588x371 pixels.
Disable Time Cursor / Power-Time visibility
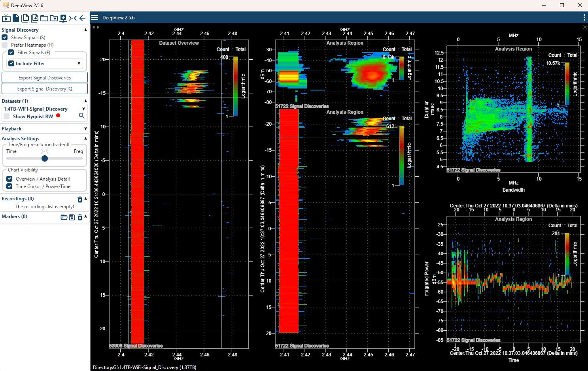tap(10, 186)
